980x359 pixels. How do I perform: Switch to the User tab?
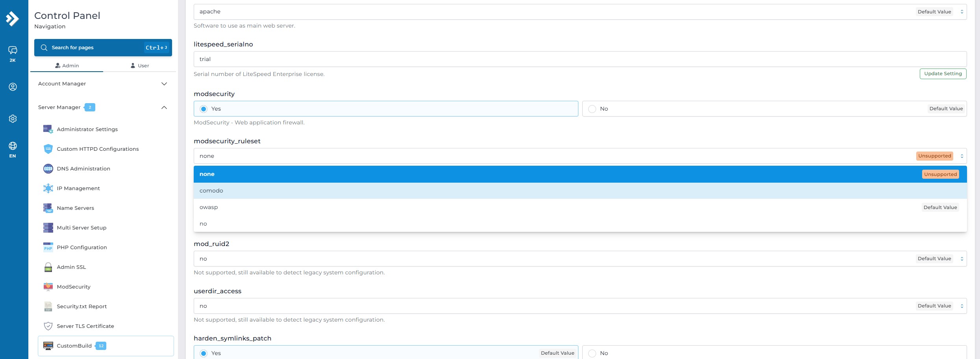[139, 66]
